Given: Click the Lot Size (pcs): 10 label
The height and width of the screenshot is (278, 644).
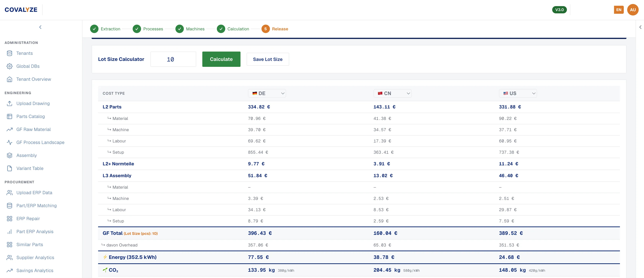Looking at the screenshot, I should coord(140,234).
